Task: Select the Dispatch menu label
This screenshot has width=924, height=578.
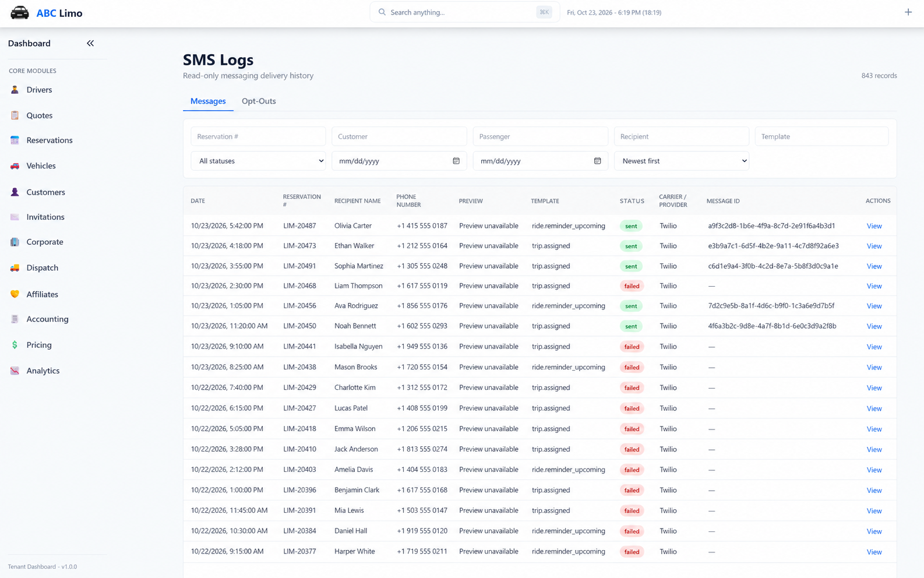Action: [42, 267]
